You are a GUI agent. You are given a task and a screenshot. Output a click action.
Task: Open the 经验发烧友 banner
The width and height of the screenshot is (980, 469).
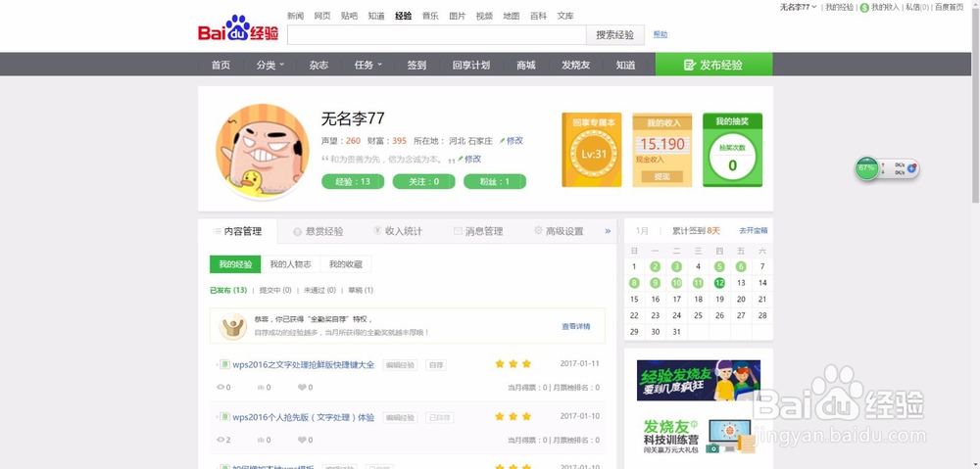click(x=699, y=380)
